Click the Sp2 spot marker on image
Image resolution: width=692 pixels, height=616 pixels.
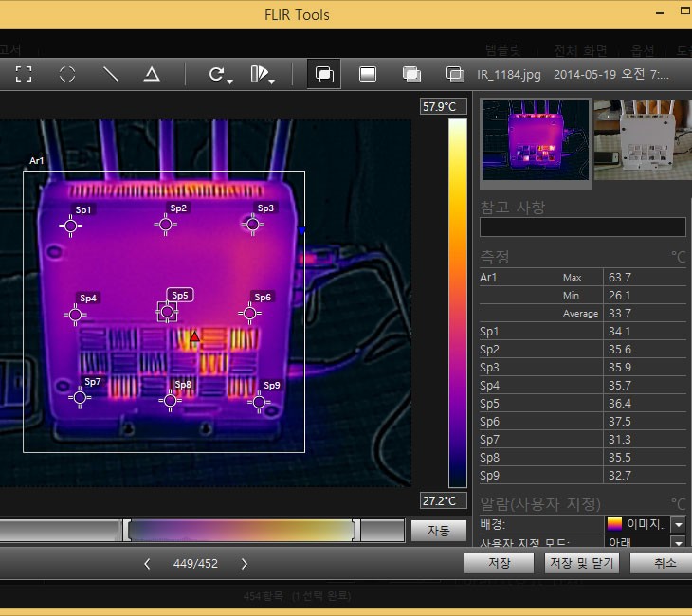pyautogui.click(x=166, y=225)
